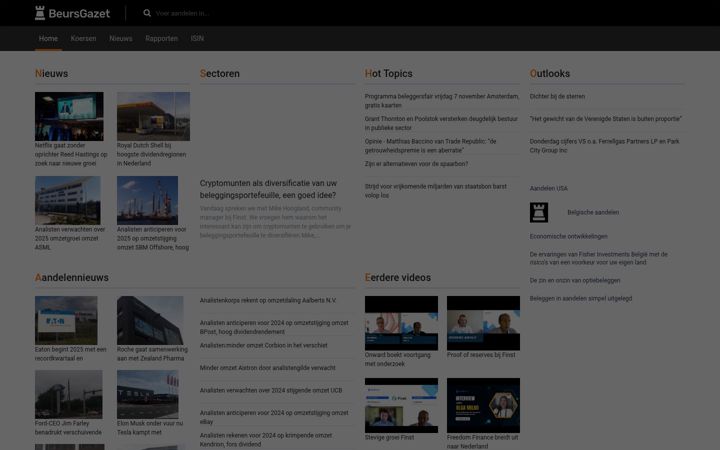
Task: Open Analistenkorps omzetdaling Aalberts N.V. link
Action: (268, 300)
